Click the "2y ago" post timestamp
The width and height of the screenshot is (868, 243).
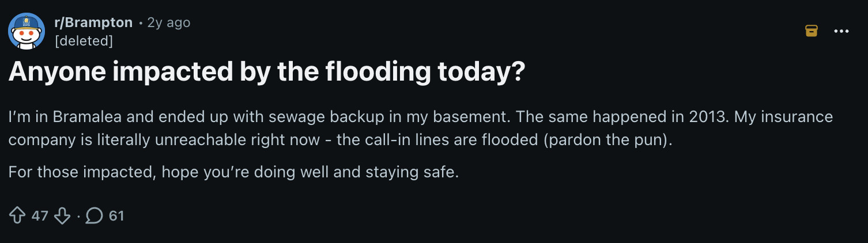point(168,22)
